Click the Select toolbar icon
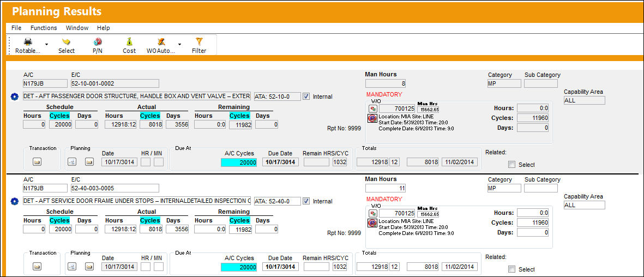644x277 pixels. [x=66, y=42]
